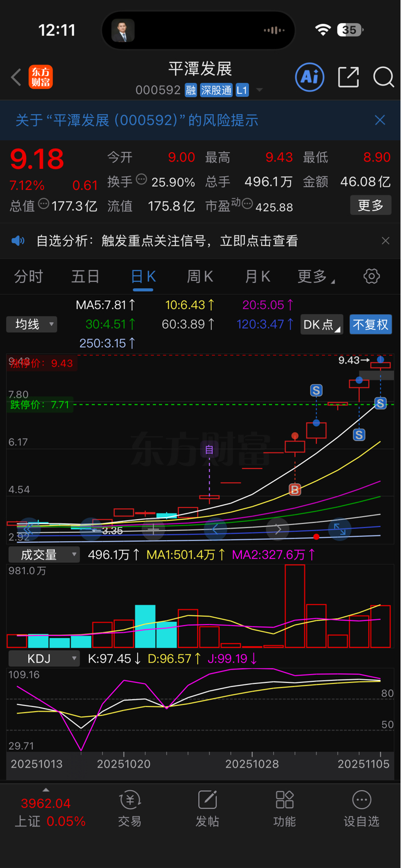Screen dimensions: 401x868
Task: Open the 功能 functions icon
Action: [284, 808]
